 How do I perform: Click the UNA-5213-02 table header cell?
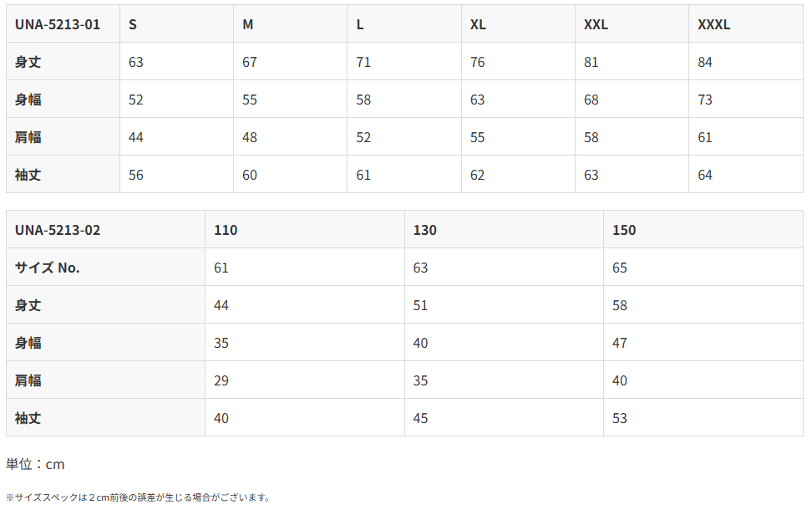(105, 229)
